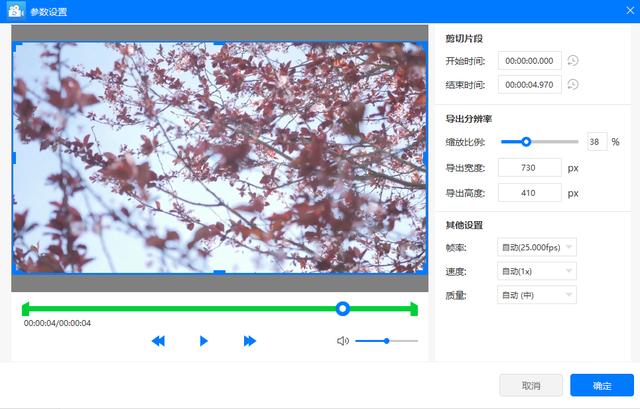Click the camera app icon in title bar

point(15,11)
